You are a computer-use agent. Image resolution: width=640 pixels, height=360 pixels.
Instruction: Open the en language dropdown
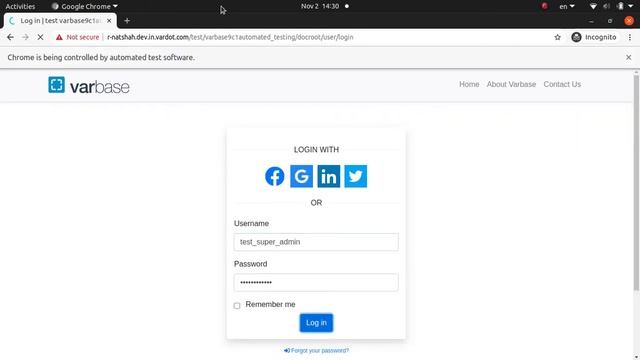coord(567,6)
